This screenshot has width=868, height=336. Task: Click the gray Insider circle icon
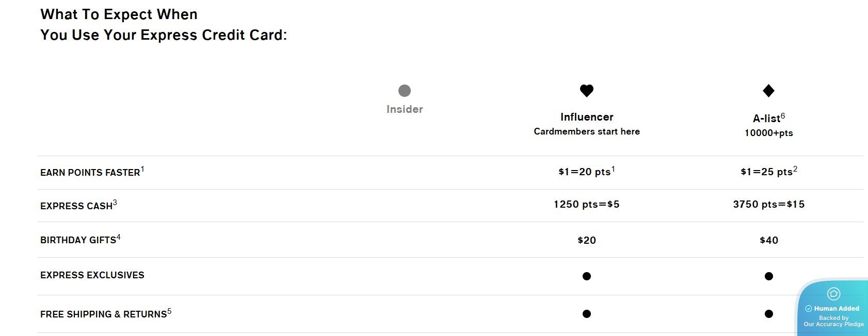click(x=405, y=91)
